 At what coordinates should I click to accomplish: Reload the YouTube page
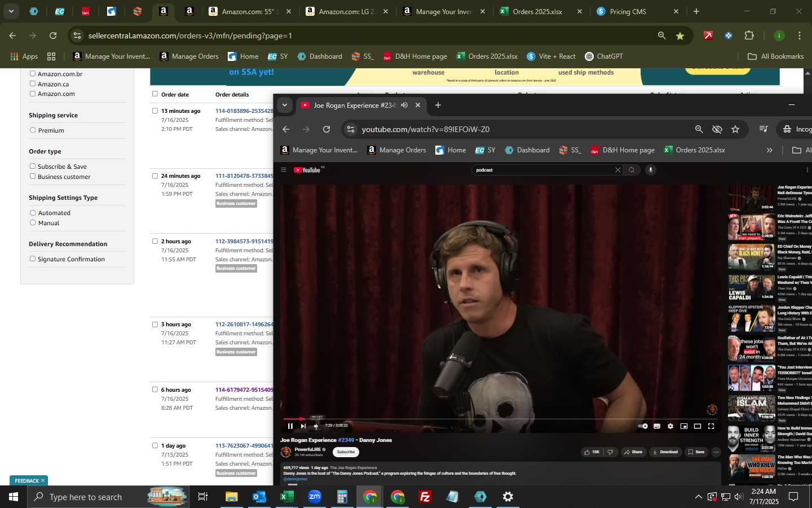(326, 129)
